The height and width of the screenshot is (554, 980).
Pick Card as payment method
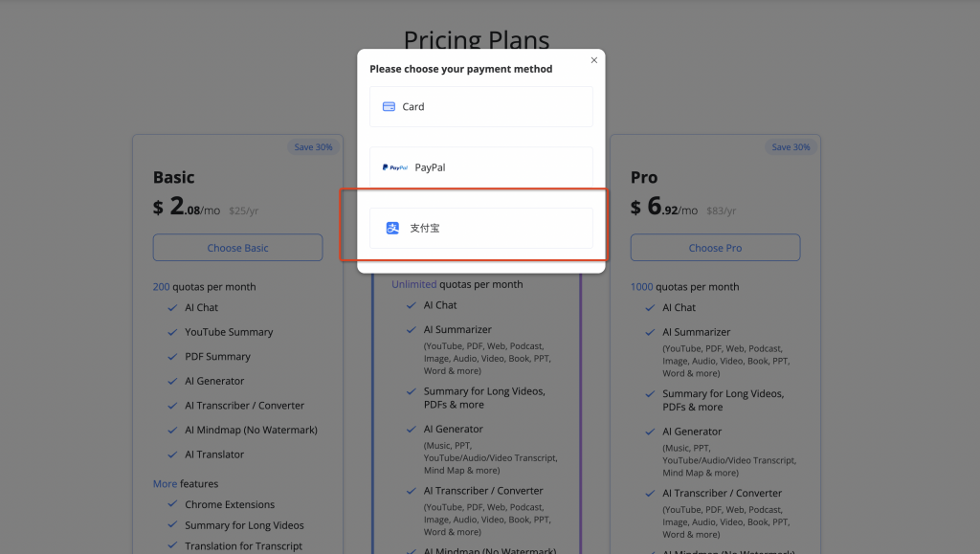click(x=481, y=107)
